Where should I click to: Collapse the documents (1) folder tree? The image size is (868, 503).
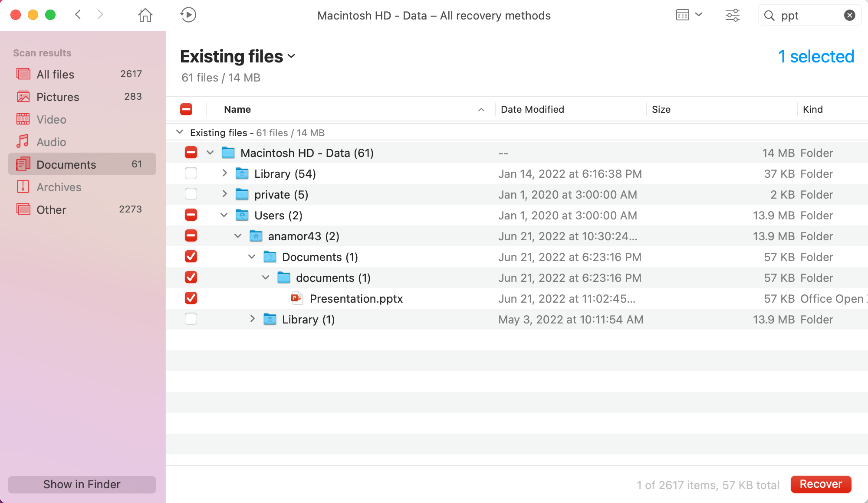coord(266,277)
